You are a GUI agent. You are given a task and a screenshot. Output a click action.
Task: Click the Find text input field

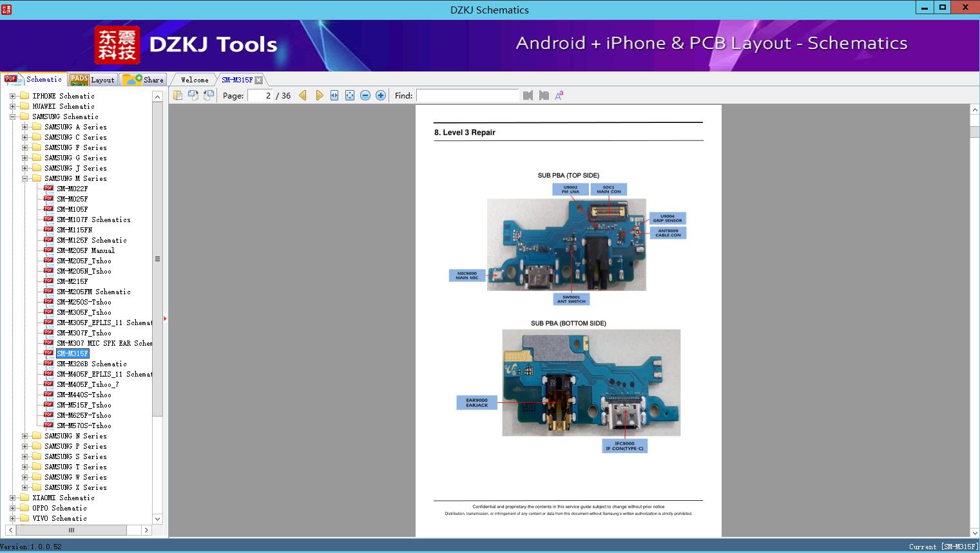click(x=468, y=95)
